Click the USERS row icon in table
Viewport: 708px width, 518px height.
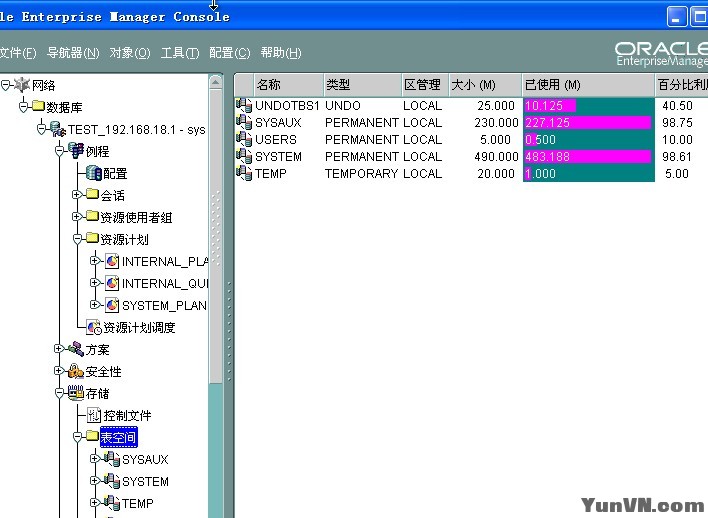244,139
